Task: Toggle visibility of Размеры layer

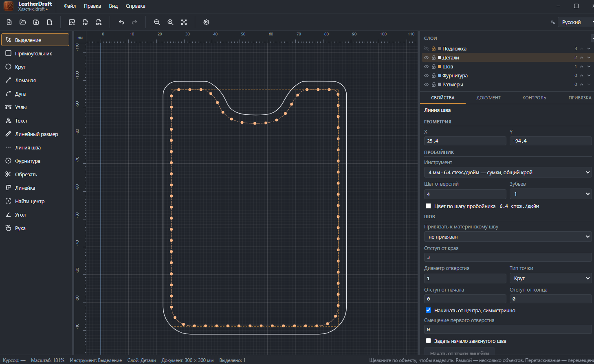Action: 427,85
